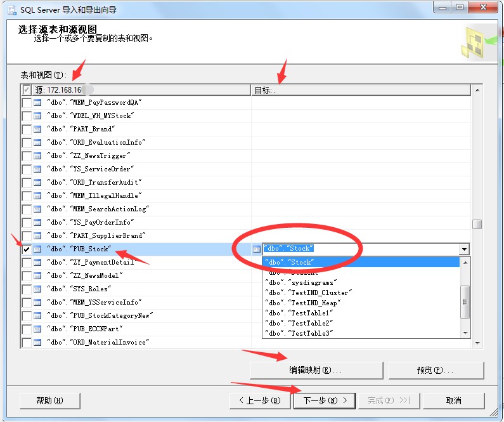Select "dbo"."TestIND_Cluster" from destination list
Image resolution: width=504 pixels, height=422 pixels.
click(307, 293)
